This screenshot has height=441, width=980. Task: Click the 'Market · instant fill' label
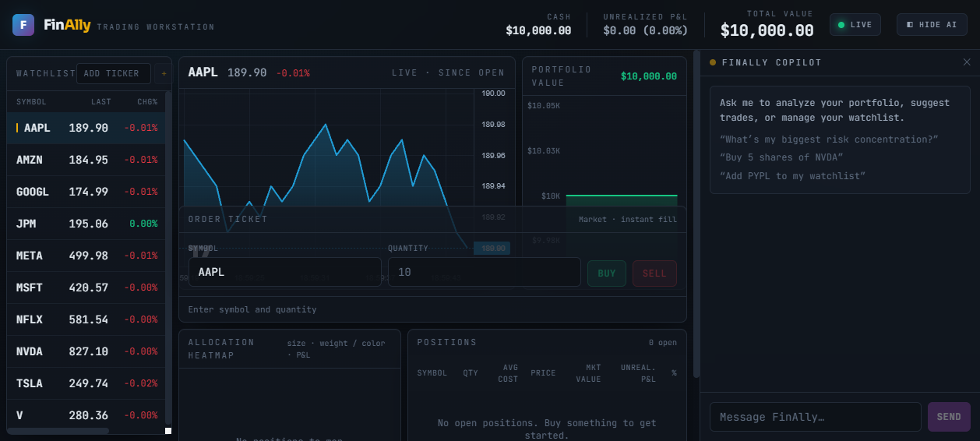[x=628, y=220]
